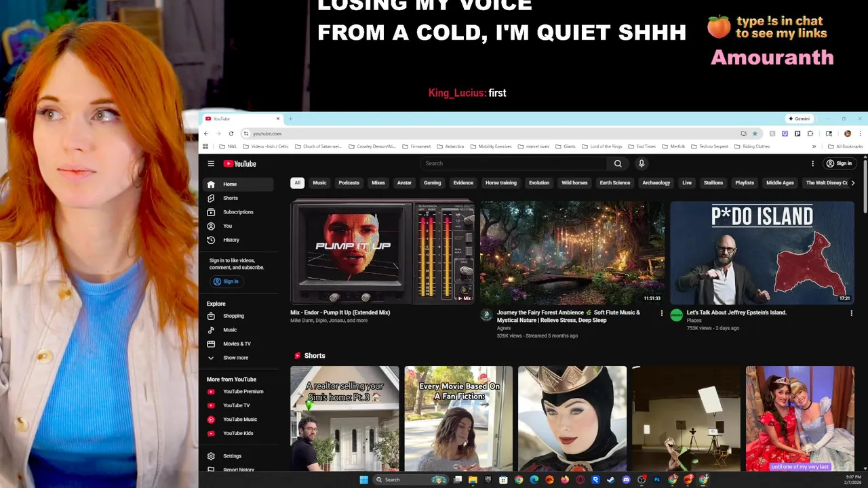Select the Earth Science chip
Image resolution: width=868 pixels, height=488 pixels.
[615, 183]
